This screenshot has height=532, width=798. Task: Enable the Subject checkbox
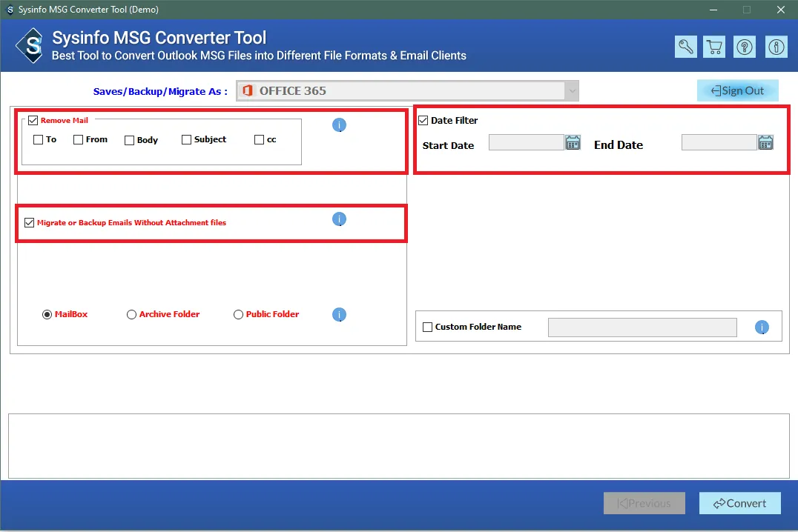[186, 140]
